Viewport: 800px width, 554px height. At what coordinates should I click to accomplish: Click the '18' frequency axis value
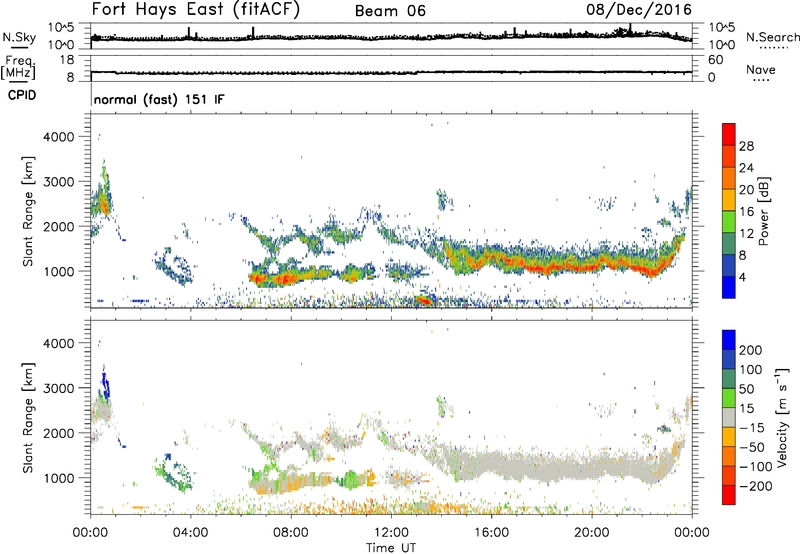(67, 60)
